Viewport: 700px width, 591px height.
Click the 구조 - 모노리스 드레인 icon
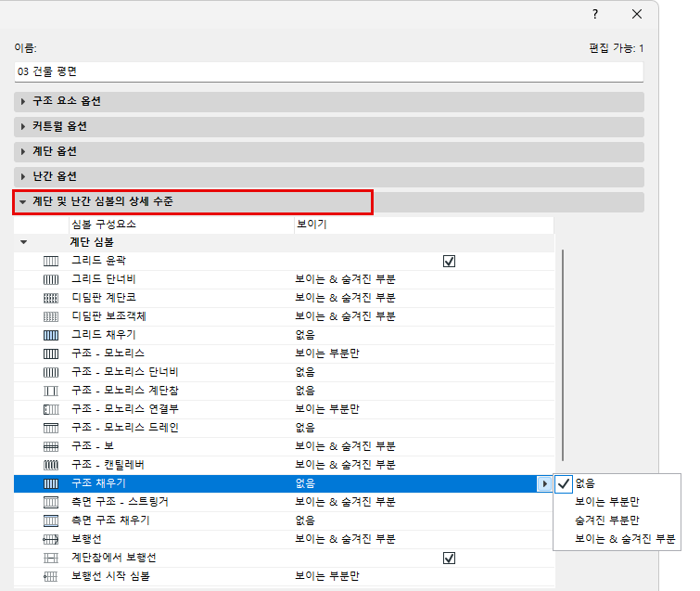pyautogui.click(x=51, y=428)
